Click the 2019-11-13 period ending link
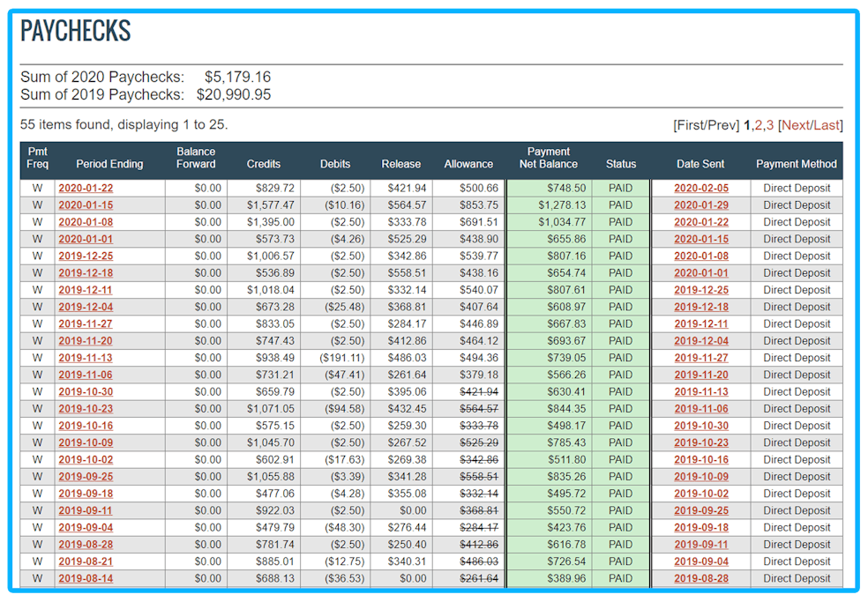868x602 pixels. pyautogui.click(x=86, y=358)
